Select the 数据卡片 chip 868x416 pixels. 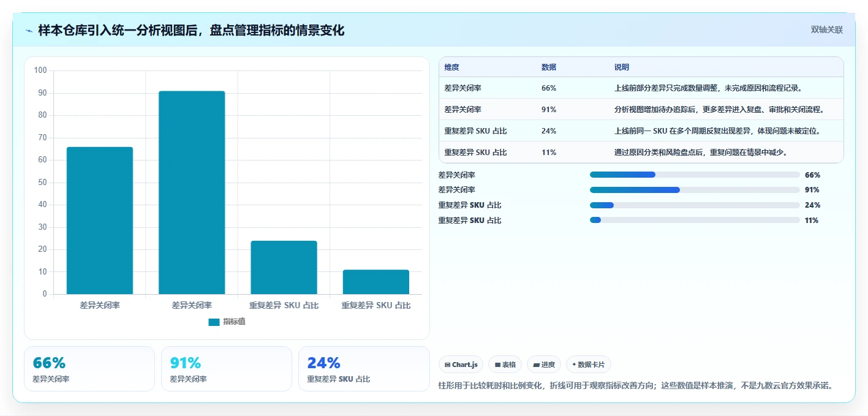coord(588,365)
